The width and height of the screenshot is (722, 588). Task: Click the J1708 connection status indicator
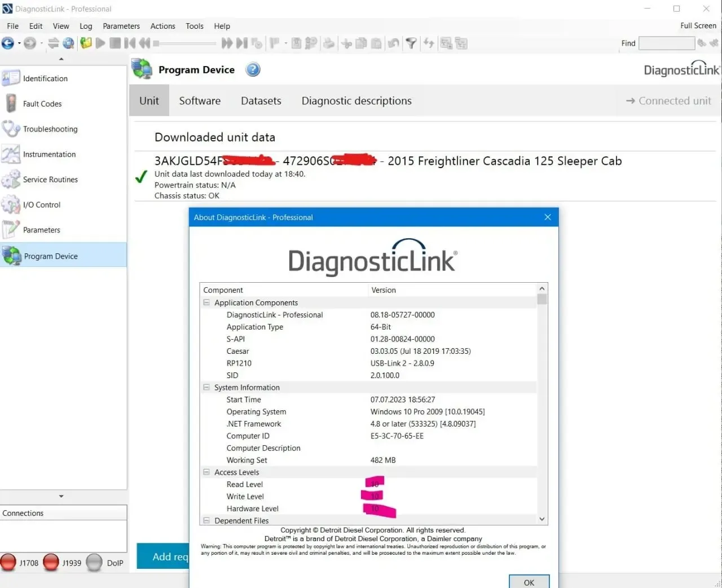[x=8, y=562]
